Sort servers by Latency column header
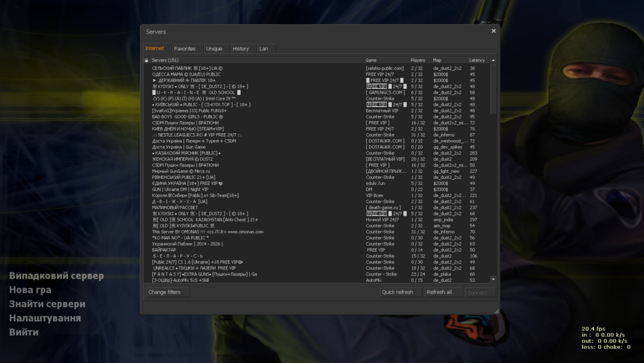 tap(477, 60)
